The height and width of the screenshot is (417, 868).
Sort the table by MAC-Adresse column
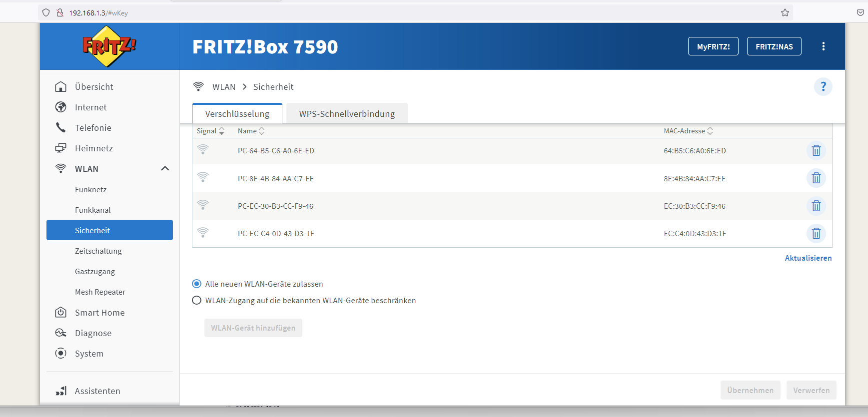coord(688,131)
